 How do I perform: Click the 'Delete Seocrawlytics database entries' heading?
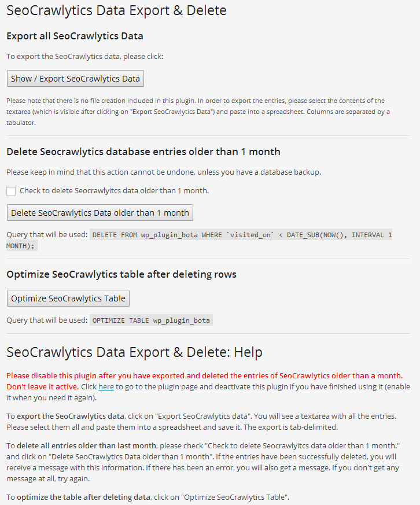(x=143, y=152)
